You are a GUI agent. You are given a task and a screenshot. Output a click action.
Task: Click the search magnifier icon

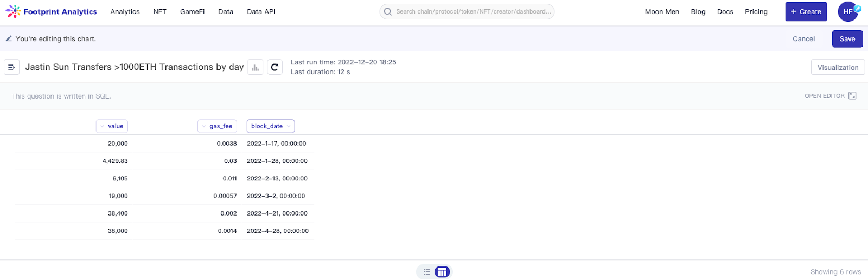(387, 12)
